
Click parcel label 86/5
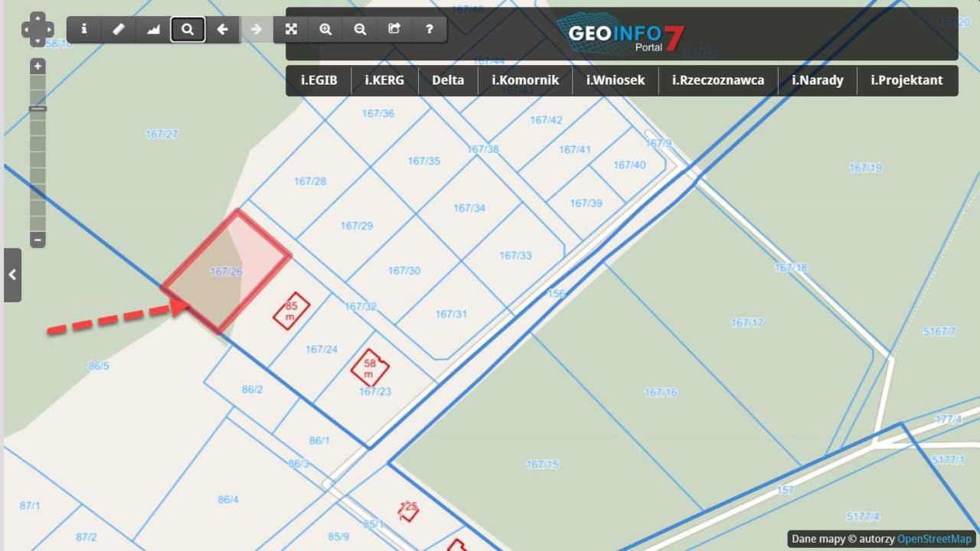[99, 366]
